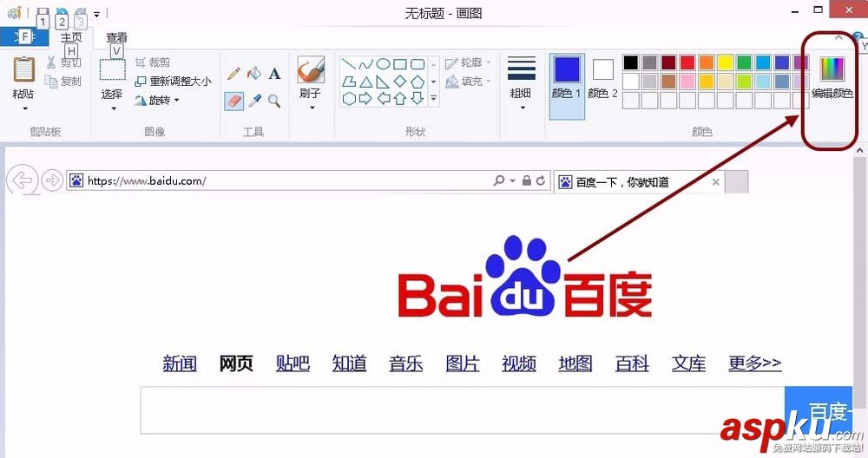The height and width of the screenshot is (458, 868).
Task: Choose the Down arrow shape
Action: 418,99
